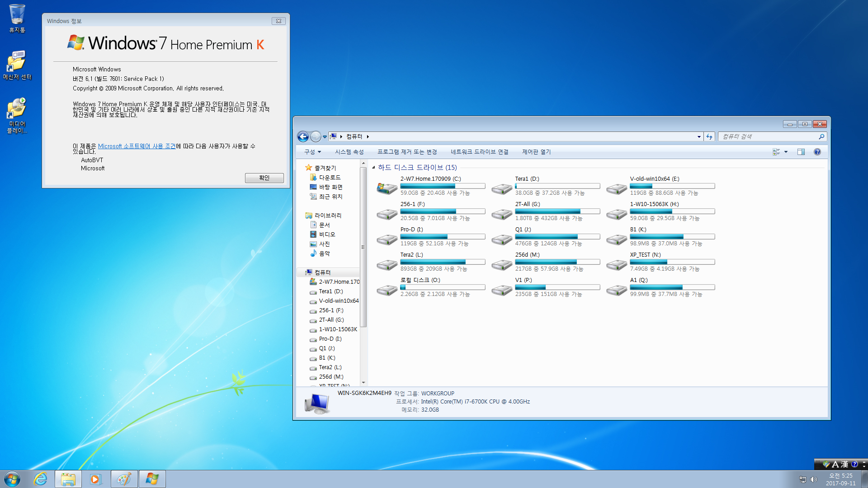Open Windows Media Player from the taskbar

pyautogui.click(x=96, y=479)
